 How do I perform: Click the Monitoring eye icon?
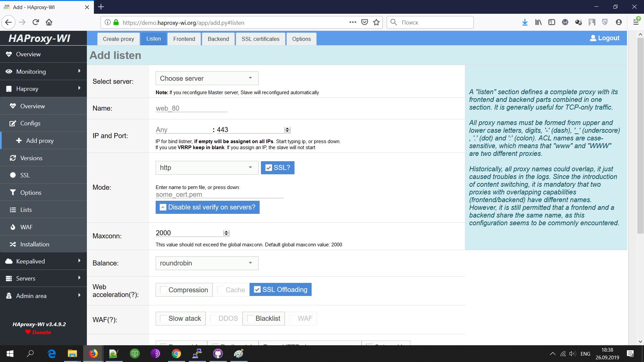pyautogui.click(x=9, y=71)
